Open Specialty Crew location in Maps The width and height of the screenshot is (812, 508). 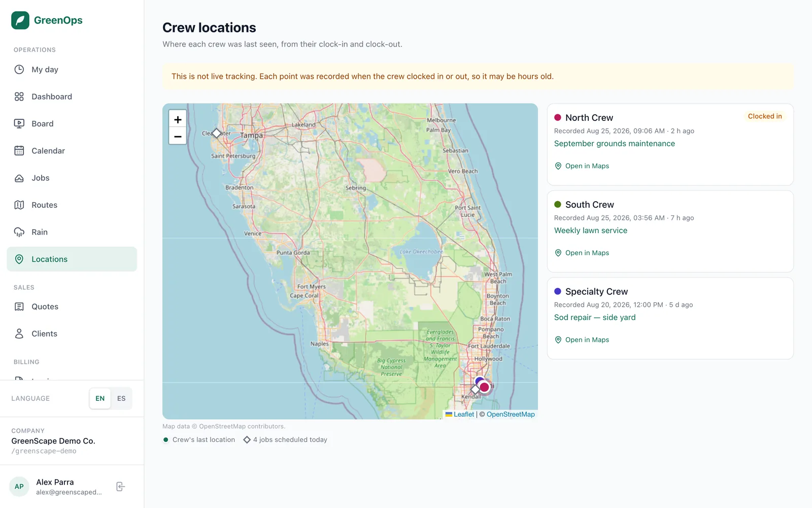[x=582, y=340]
